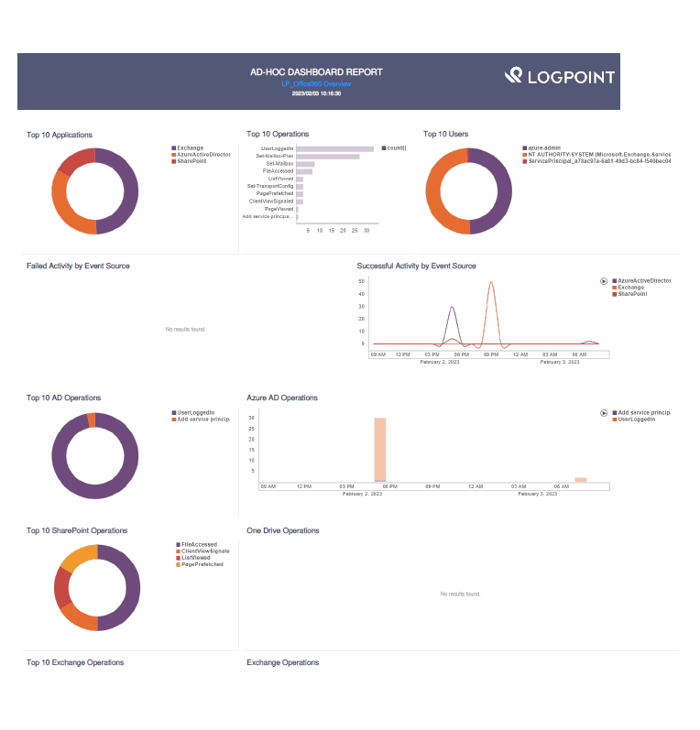Click PagePrefetched legend entry in SharePoint Operations
The height and width of the screenshot is (730, 700).
[x=200, y=564]
